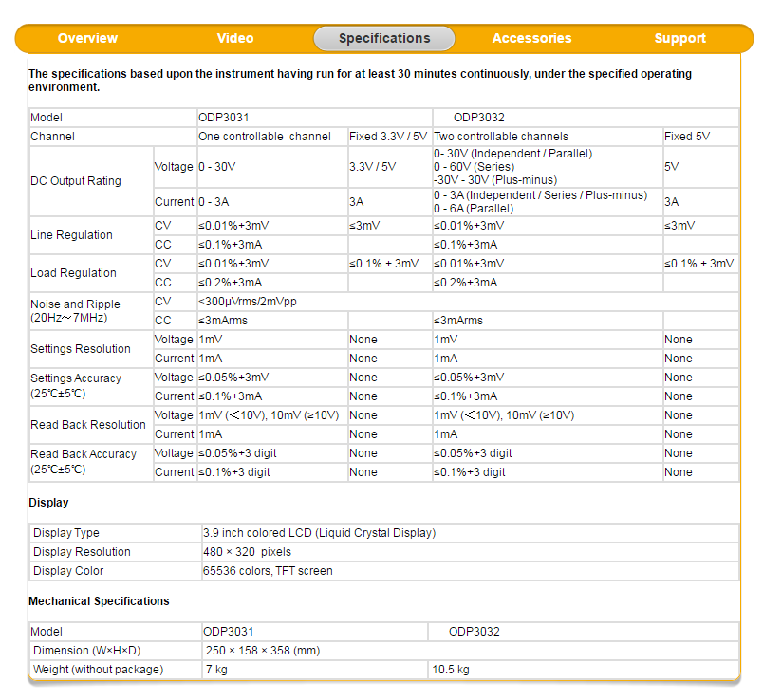Select the 'DC Output Rating' row label
Viewport: 763px width, 700px height.
tap(75, 181)
